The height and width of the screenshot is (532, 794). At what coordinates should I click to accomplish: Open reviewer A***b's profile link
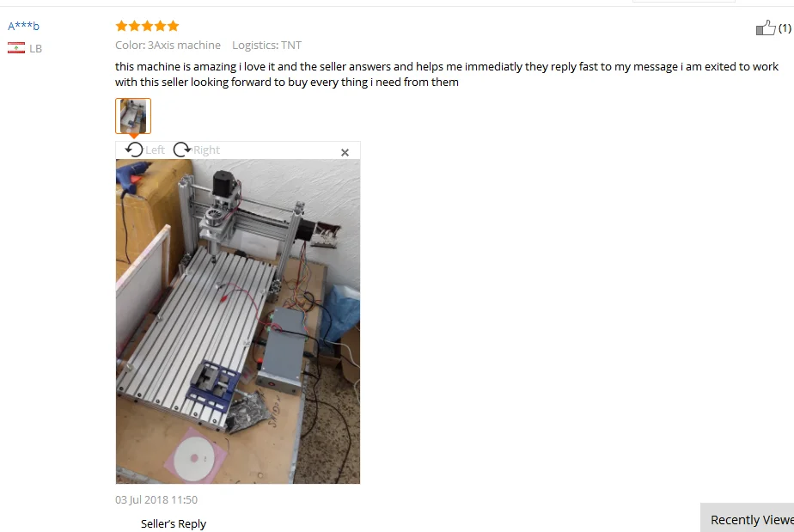point(23,26)
